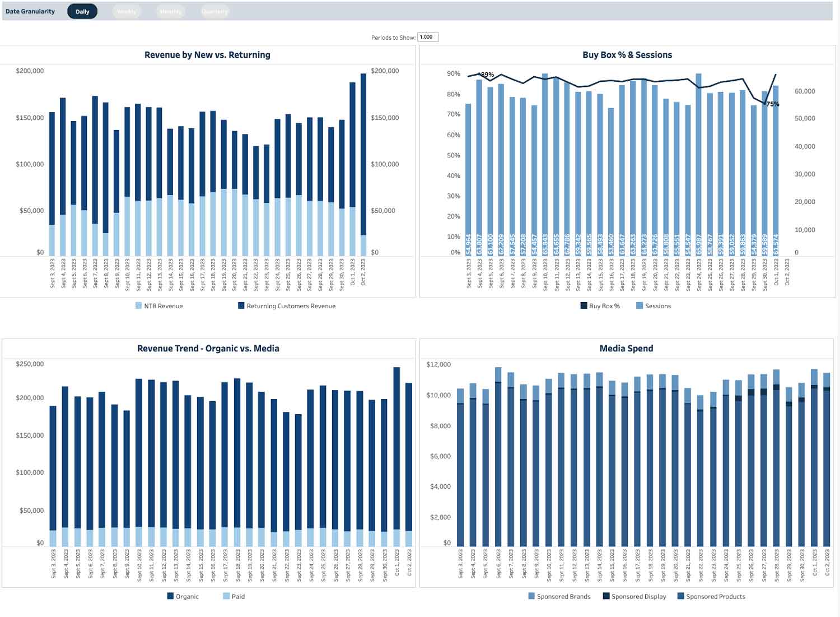Viewport: 840px width, 617px height.
Task: Click the Revenue by New vs. Returning title
Action: tap(207, 55)
